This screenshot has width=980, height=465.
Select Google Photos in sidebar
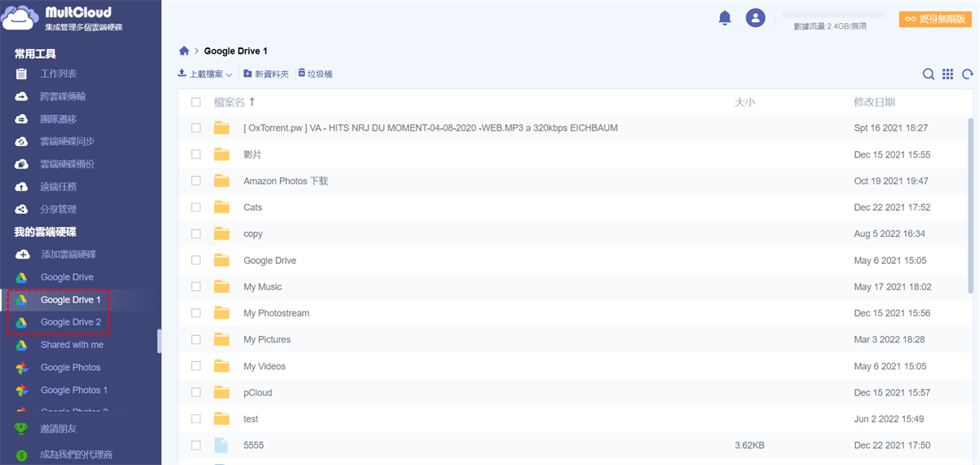[x=70, y=368]
